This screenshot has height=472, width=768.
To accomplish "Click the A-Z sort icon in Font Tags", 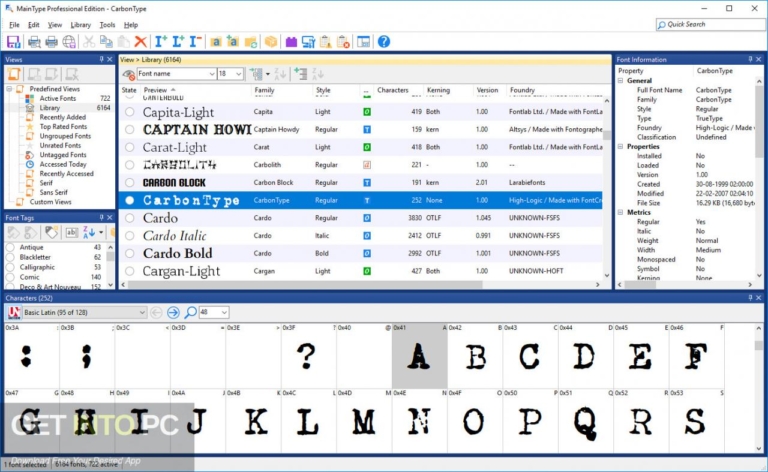I will click(89, 232).
